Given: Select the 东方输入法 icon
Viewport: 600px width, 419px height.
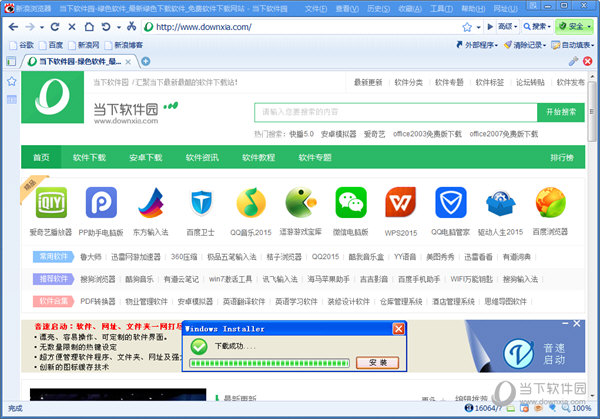Looking at the screenshot, I should pos(151,202).
